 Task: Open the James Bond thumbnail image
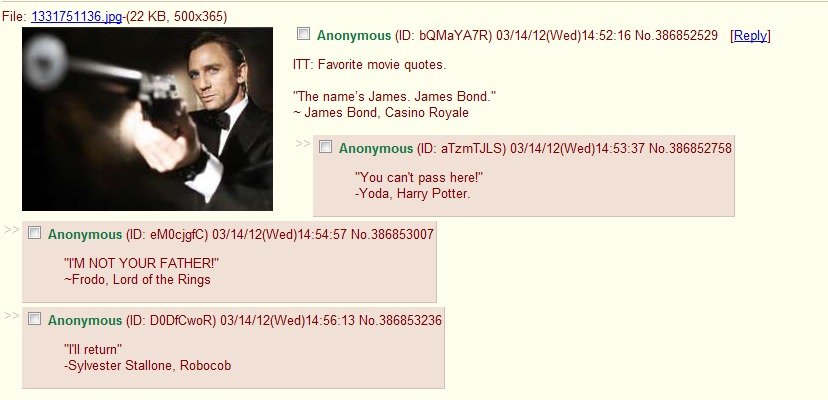147,119
